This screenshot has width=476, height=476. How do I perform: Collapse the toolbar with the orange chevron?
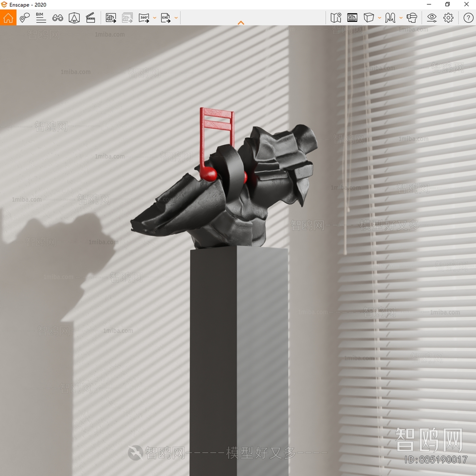click(x=241, y=23)
